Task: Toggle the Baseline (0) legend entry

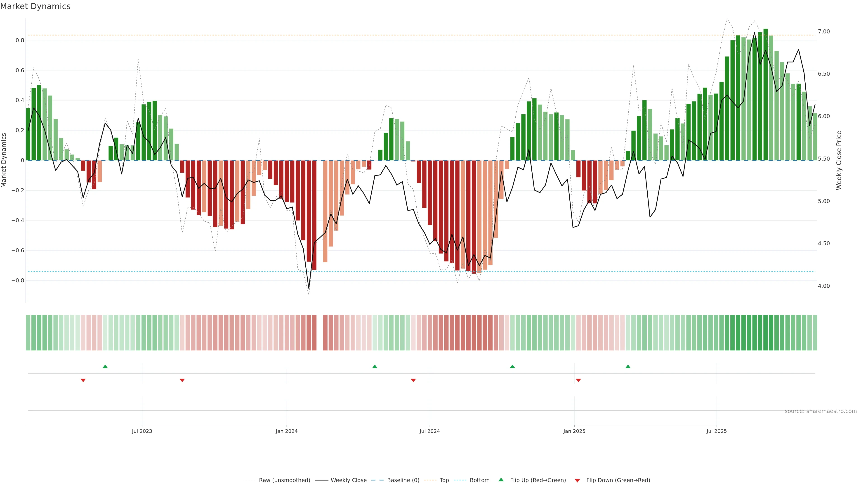Action: pos(403,480)
